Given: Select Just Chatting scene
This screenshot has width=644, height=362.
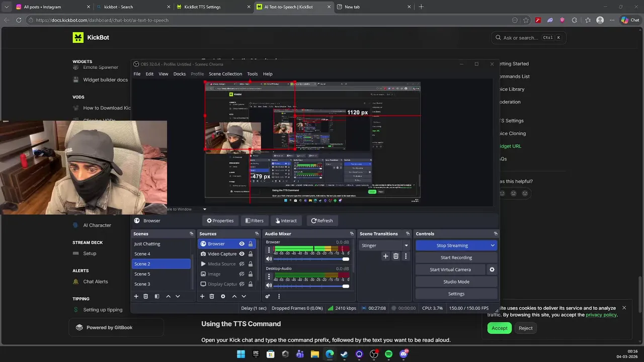Looking at the screenshot, I should pyautogui.click(x=162, y=244).
